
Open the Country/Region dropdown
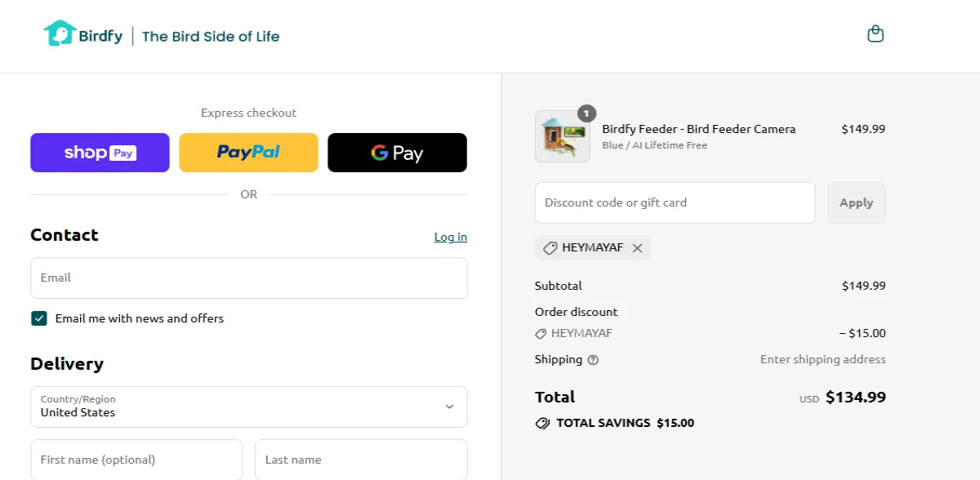tap(249, 407)
